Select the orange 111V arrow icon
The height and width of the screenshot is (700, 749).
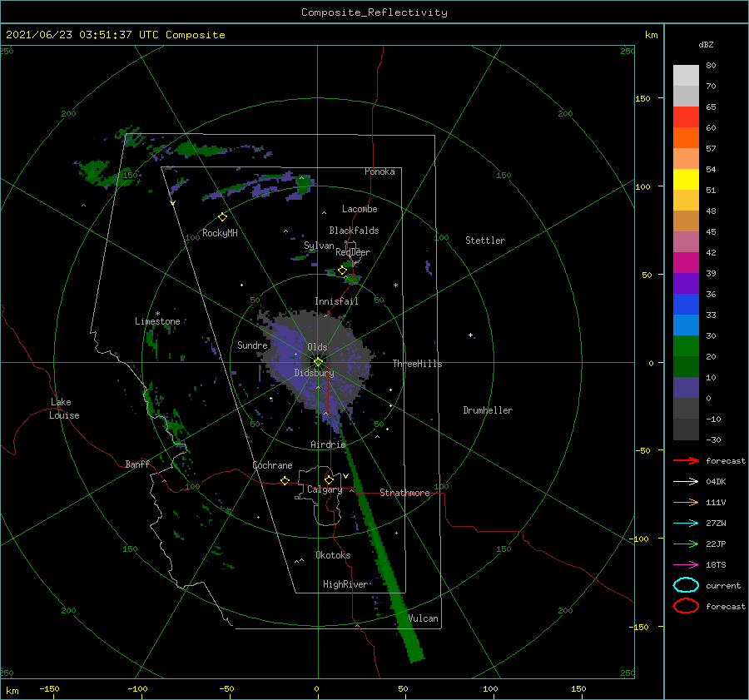pyautogui.click(x=686, y=502)
